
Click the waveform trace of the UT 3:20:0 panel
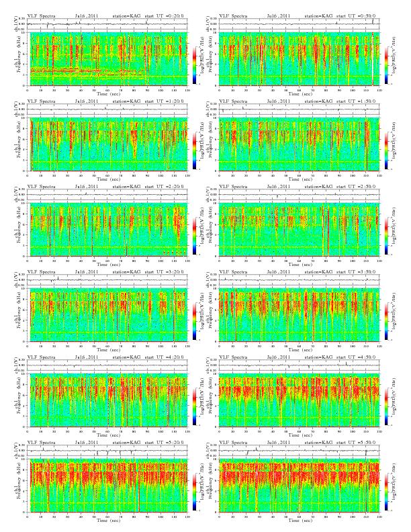(107, 280)
